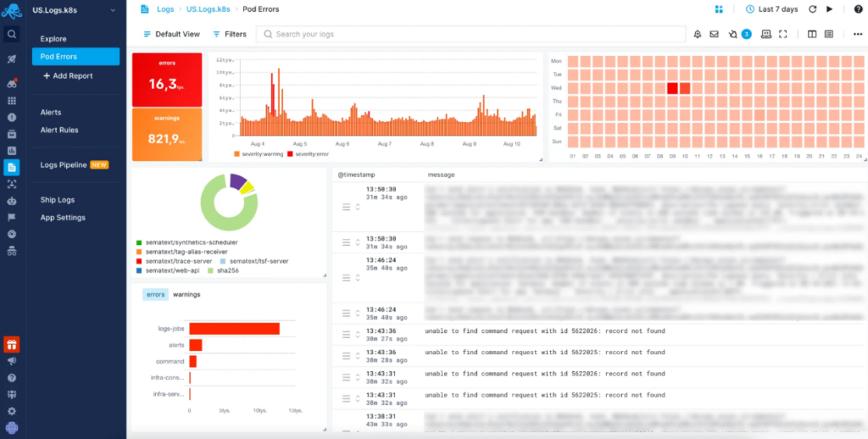Toggle the split columns layout icon
This screenshot has height=439, width=868.
pos(812,34)
